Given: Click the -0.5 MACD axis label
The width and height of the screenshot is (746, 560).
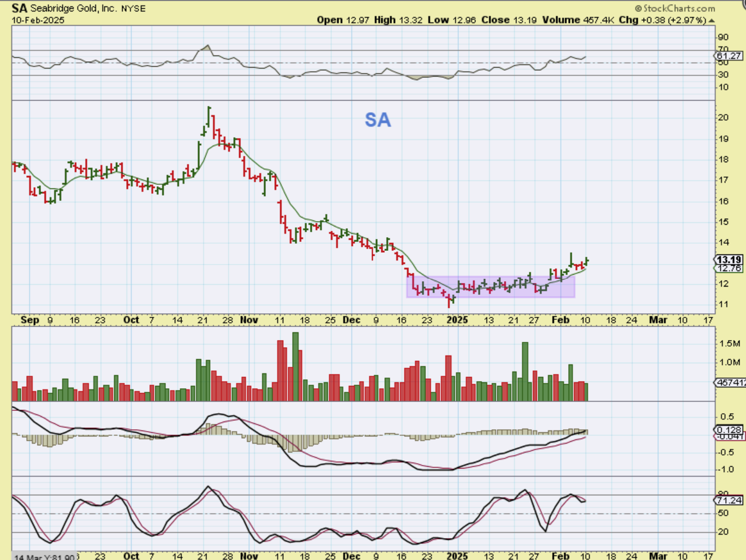Looking at the screenshot, I should 726,452.
